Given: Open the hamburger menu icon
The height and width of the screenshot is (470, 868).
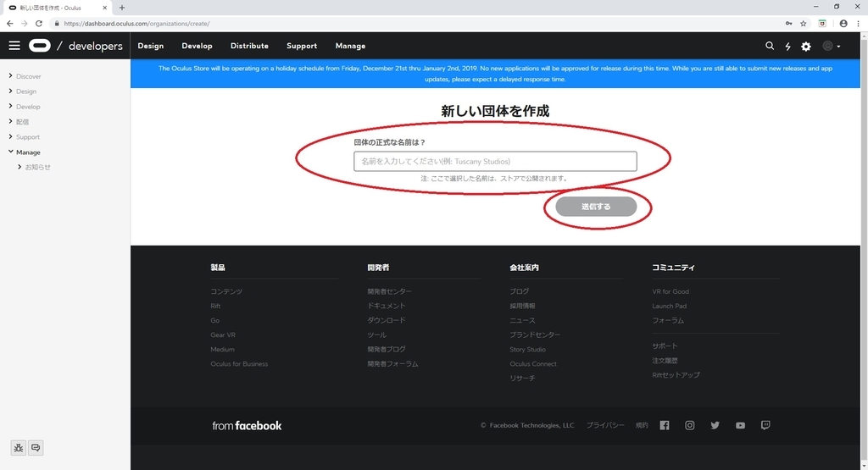Looking at the screenshot, I should click(14, 46).
